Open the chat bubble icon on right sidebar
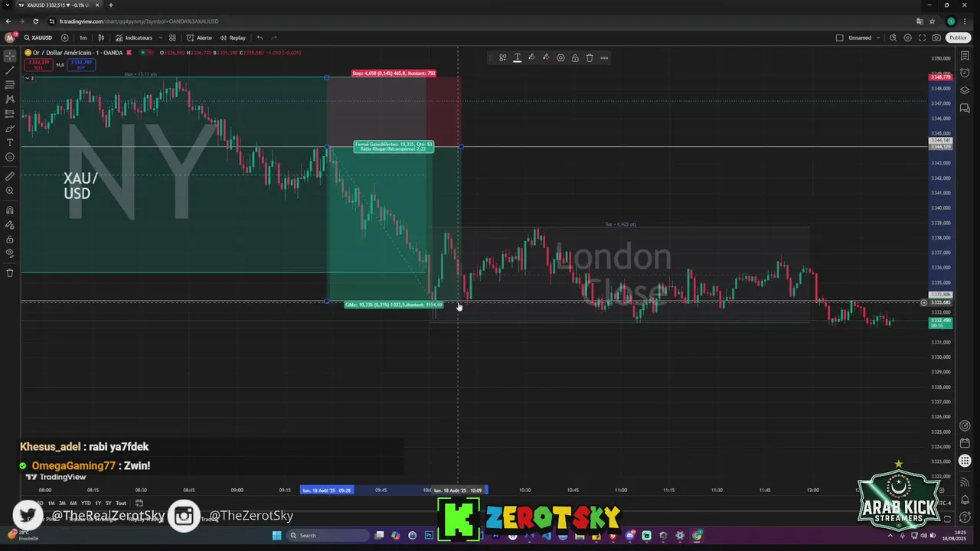This screenshot has width=980, height=551. (x=965, y=108)
